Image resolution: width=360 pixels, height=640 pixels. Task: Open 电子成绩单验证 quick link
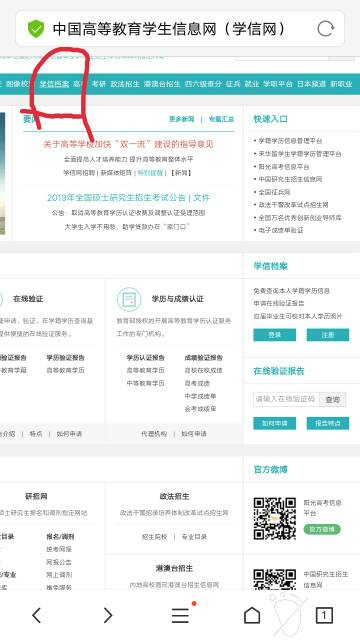click(280, 230)
